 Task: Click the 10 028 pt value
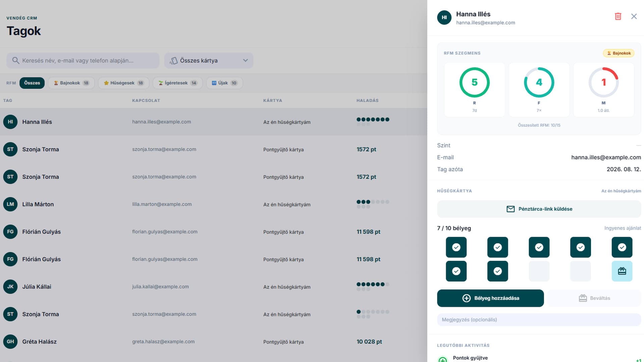(369, 342)
